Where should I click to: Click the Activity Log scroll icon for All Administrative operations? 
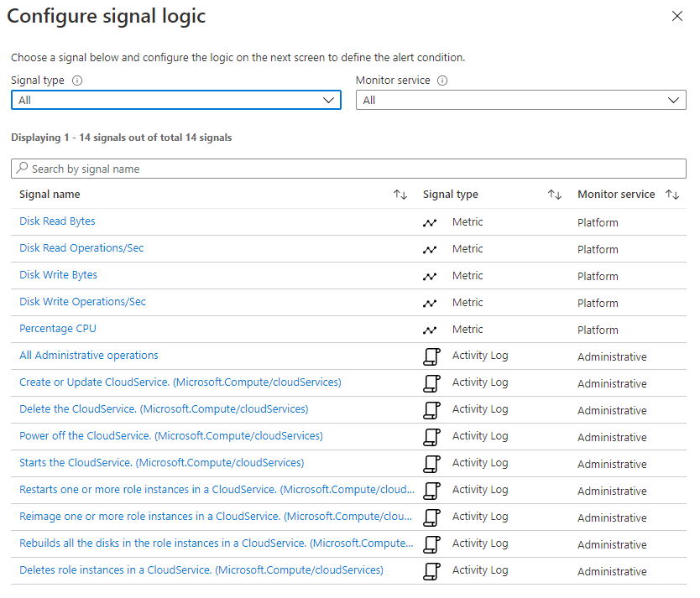(431, 356)
